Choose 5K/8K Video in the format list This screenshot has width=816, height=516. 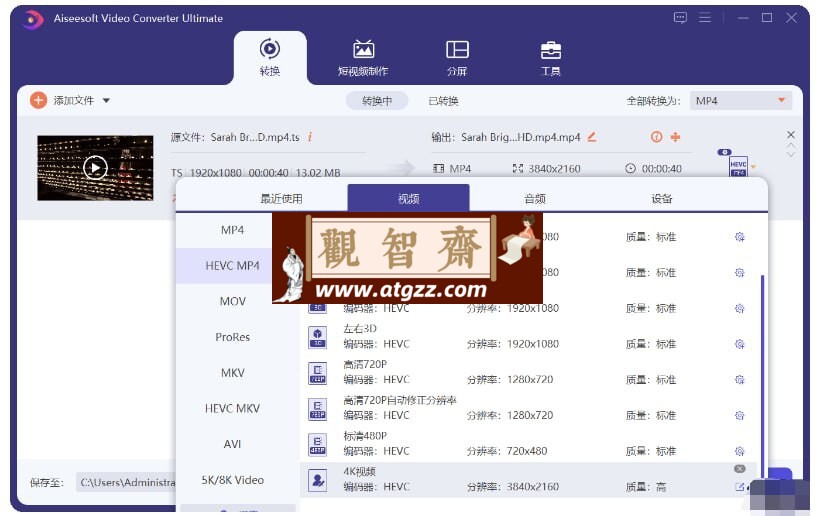(x=232, y=480)
